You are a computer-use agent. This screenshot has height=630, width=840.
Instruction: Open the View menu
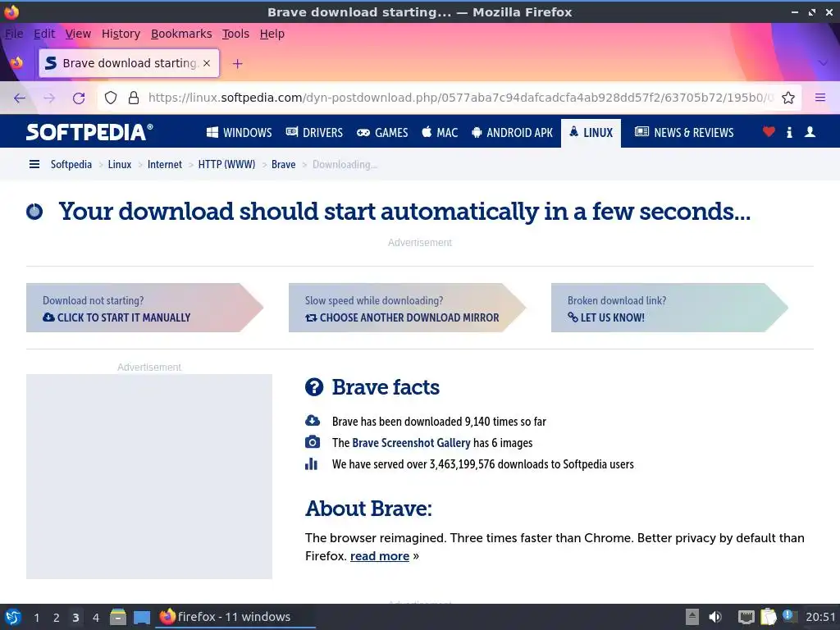coord(78,34)
